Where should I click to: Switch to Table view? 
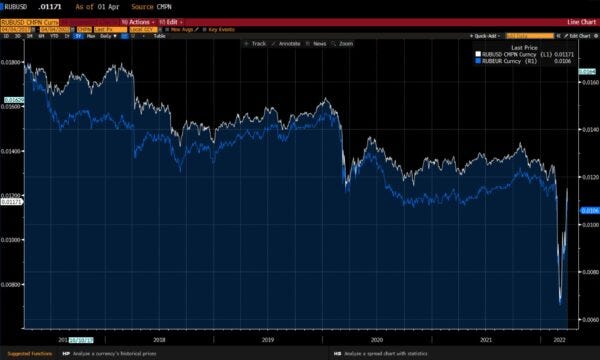click(x=160, y=36)
